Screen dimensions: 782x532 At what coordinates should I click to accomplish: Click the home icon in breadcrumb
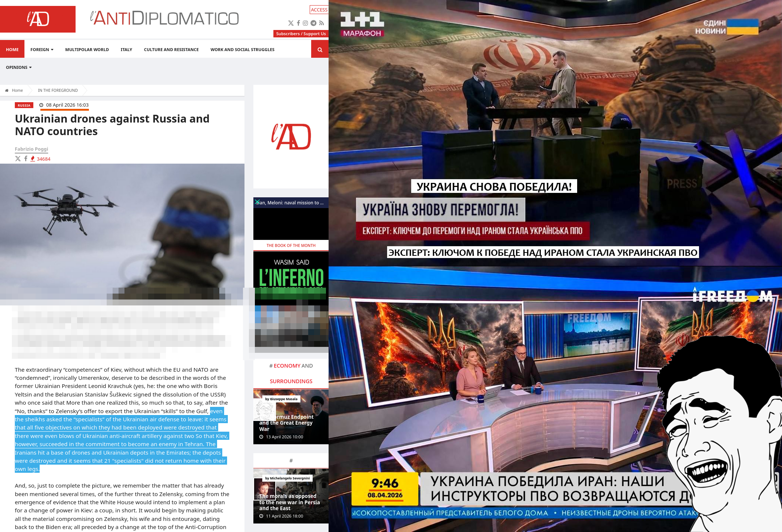[7, 90]
